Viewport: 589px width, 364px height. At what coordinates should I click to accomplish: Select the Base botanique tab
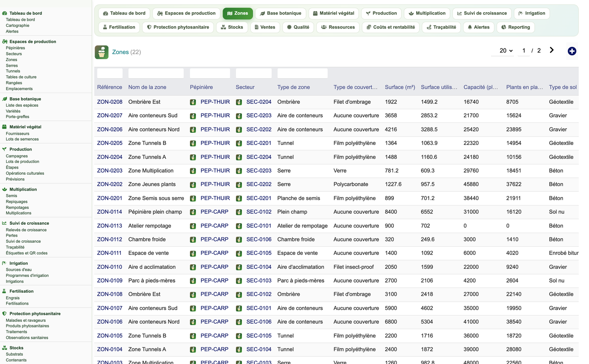[281, 13]
